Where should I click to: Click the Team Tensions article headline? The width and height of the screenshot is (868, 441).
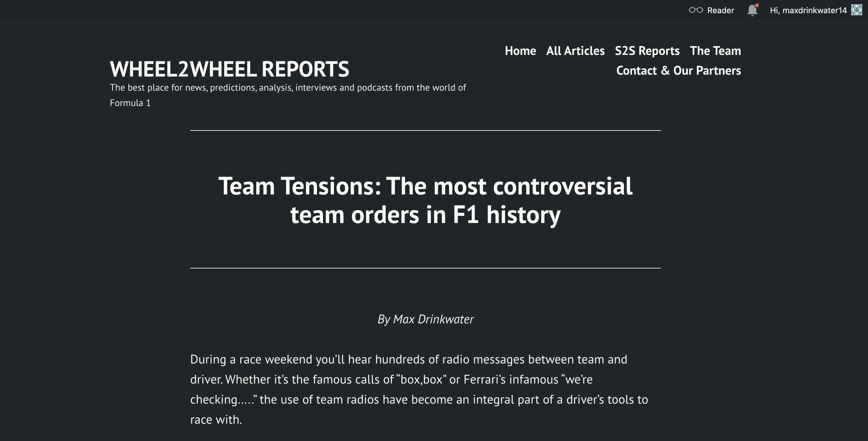[x=425, y=200]
